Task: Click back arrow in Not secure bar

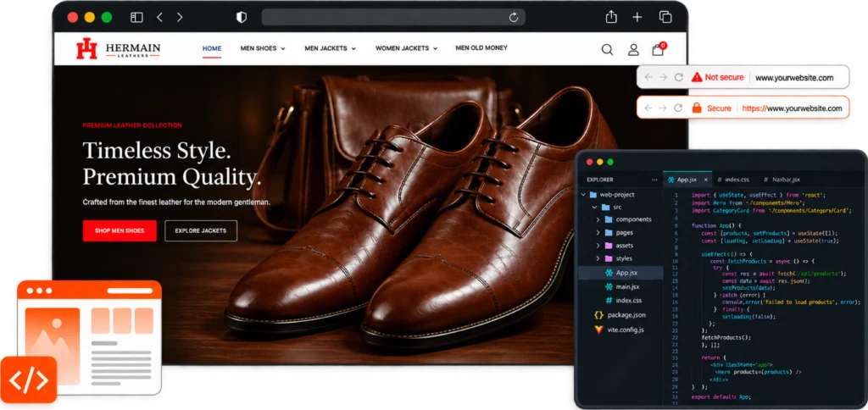Action: [x=648, y=77]
